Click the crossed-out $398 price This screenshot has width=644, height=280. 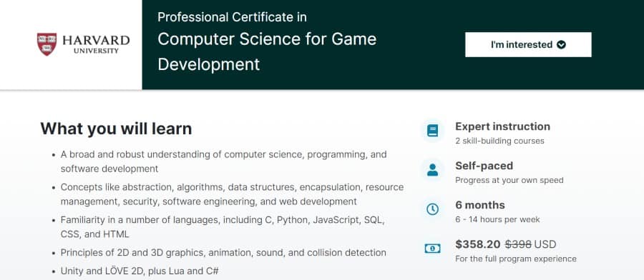pyautogui.click(x=518, y=244)
